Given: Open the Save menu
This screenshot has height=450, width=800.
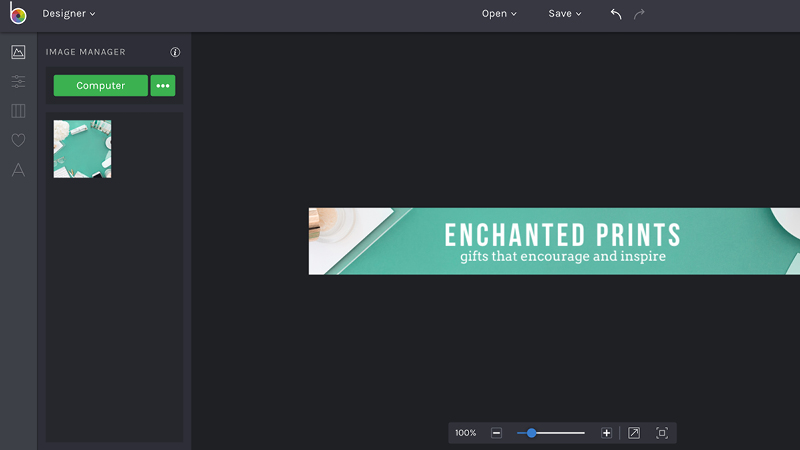Looking at the screenshot, I should (565, 14).
